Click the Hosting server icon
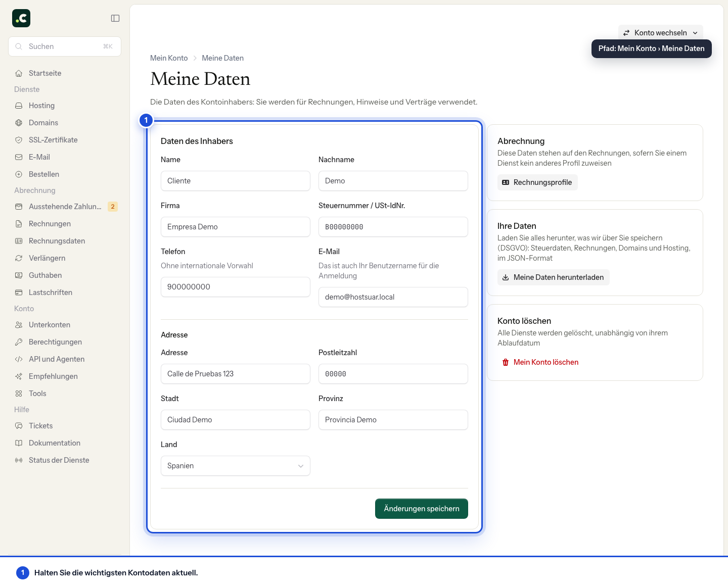This screenshot has width=728, height=588. pos(19,106)
